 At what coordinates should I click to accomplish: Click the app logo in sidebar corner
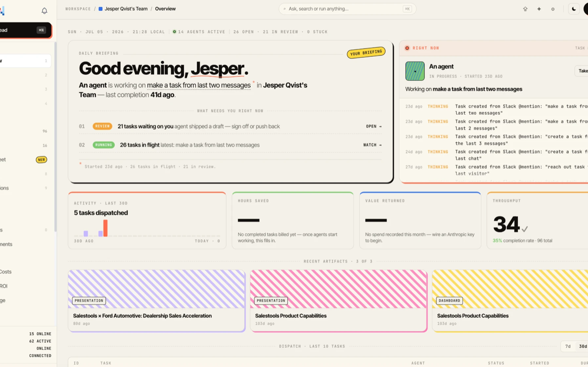click(x=2, y=10)
